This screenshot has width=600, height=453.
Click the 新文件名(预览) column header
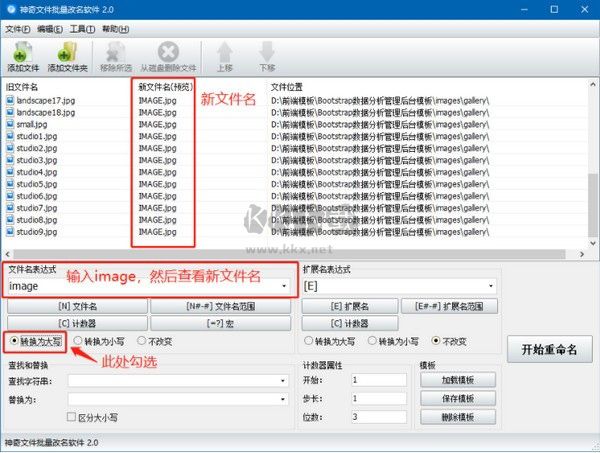click(x=165, y=87)
